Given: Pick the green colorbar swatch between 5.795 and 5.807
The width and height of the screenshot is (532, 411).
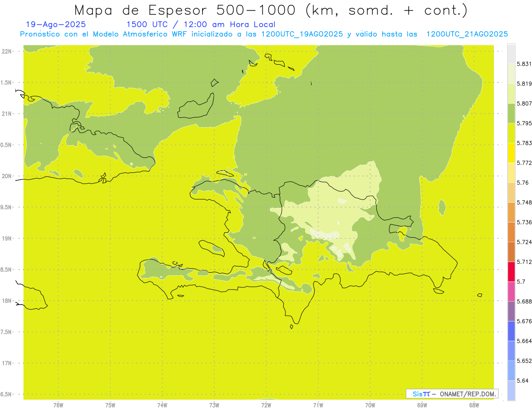Looking at the screenshot, I should coord(511,114).
